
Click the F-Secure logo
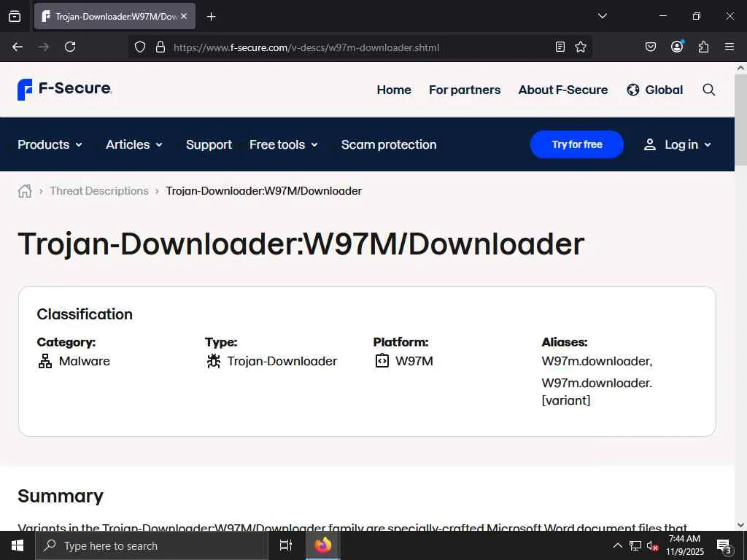(x=64, y=89)
